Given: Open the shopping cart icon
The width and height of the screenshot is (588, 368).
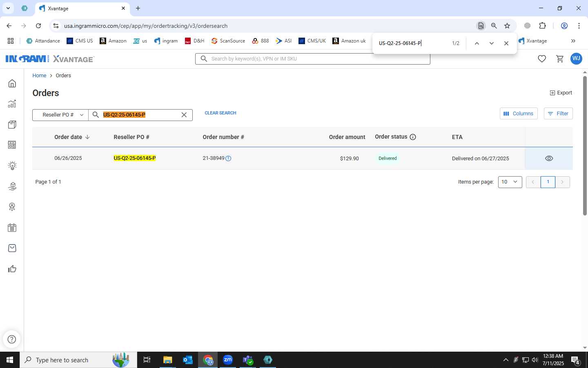Looking at the screenshot, I should coord(560,59).
